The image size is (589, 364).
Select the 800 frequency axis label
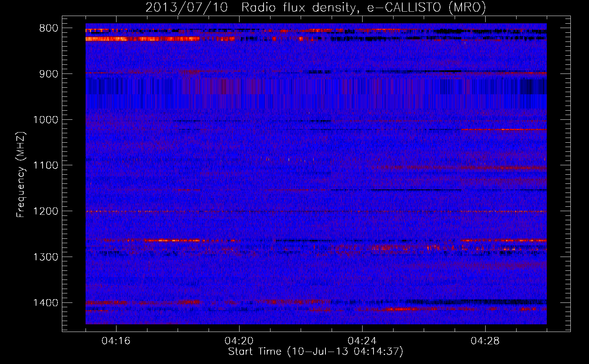(x=48, y=28)
